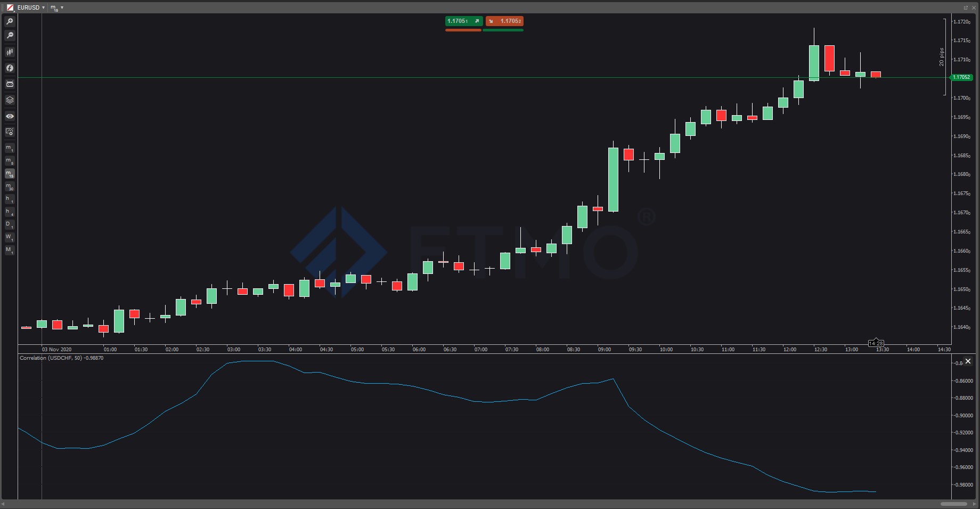Select the m15 timeframe sidebar button
The height and width of the screenshot is (509, 980).
coord(10,174)
